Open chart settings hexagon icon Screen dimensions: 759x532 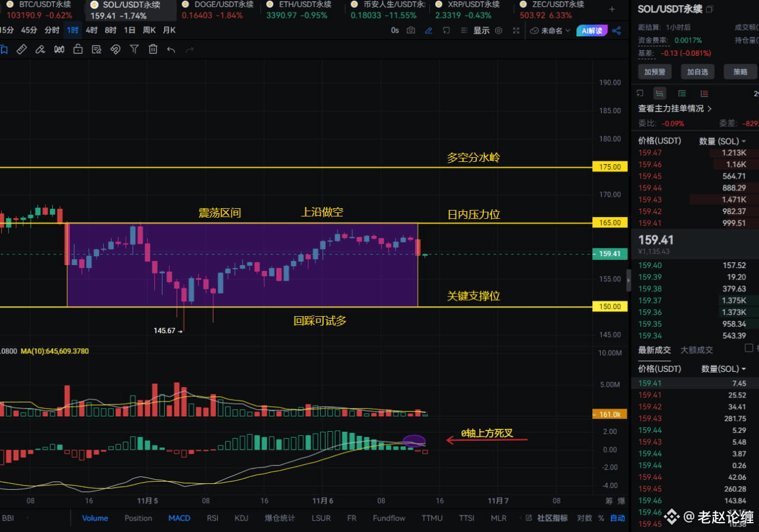(x=499, y=30)
